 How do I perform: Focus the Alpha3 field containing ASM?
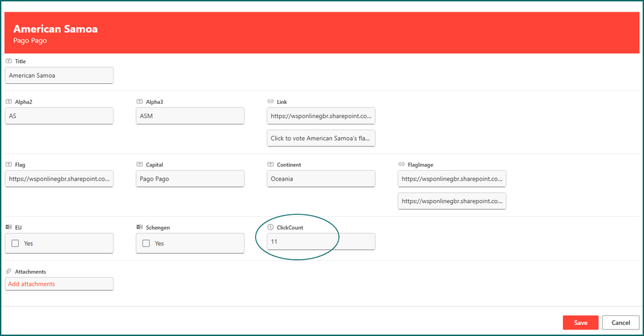(x=190, y=116)
